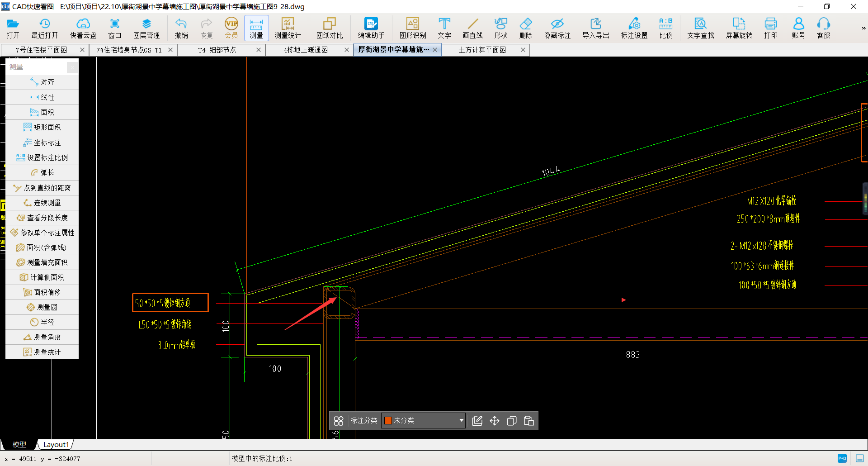Switch to the 7#住宅墙身节点GS-T1 tab
The height and width of the screenshot is (466, 868).
click(129, 50)
